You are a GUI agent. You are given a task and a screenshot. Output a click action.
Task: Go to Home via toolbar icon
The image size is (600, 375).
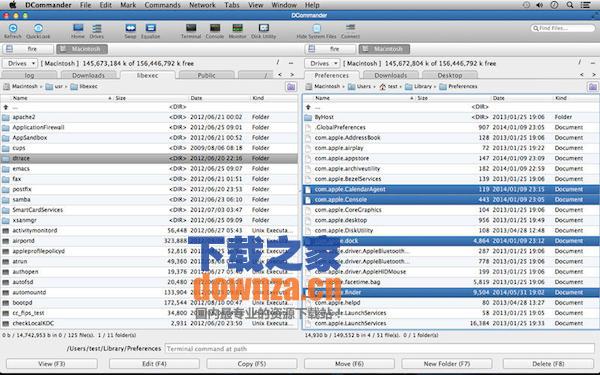click(x=78, y=31)
